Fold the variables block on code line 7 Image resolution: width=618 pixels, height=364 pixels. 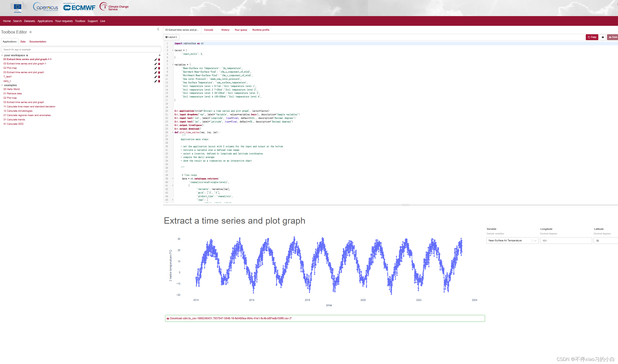[x=173, y=65]
